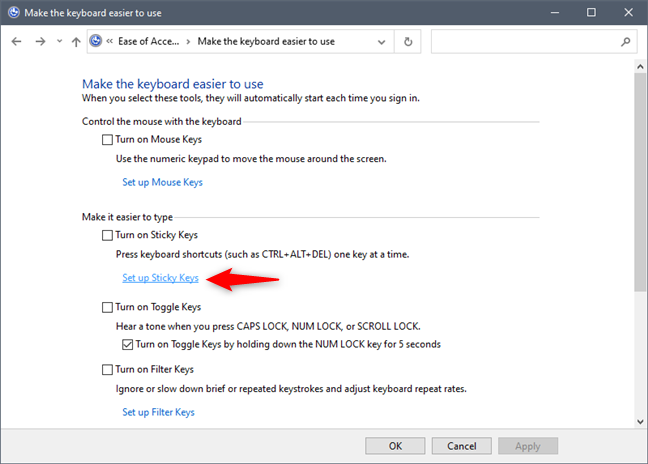Maximize the window
This screenshot has width=648, height=464.
pos(591,12)
